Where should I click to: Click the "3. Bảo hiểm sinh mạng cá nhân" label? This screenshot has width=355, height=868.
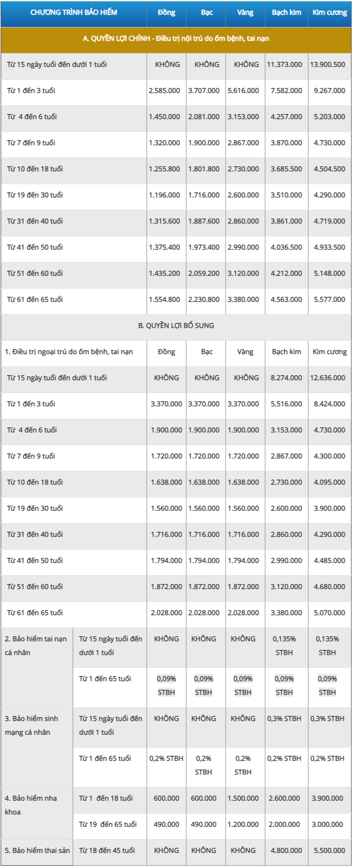click(31, 725)
